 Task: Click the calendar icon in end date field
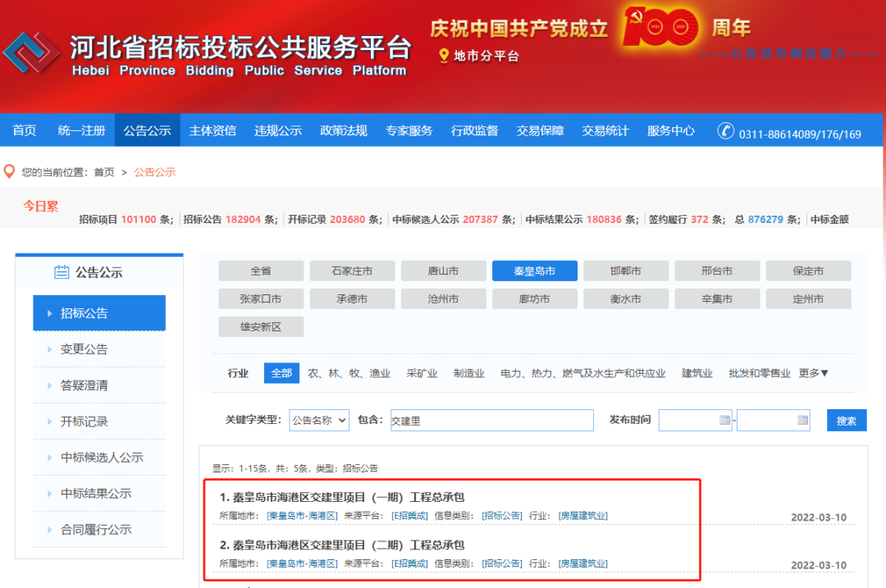pos(802,420)
